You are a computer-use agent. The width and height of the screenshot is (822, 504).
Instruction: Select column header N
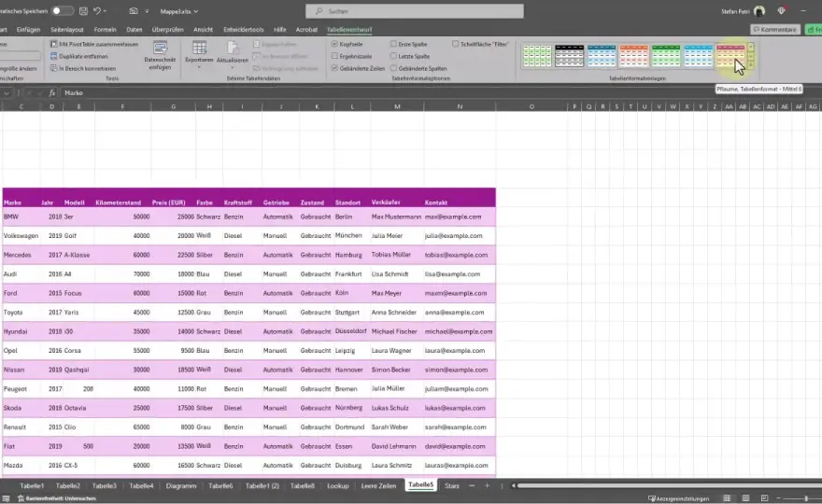460,107
